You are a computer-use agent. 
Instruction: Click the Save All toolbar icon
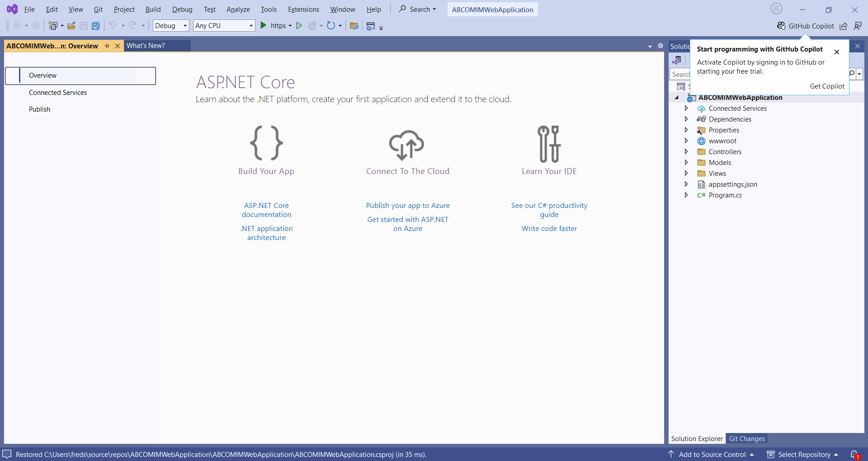[x=95, y=26]
